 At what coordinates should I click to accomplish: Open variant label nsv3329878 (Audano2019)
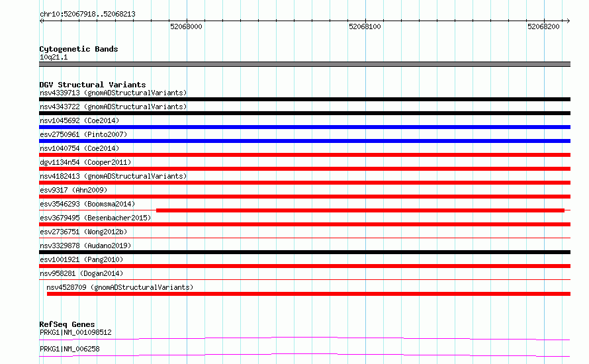click(85, 246)
